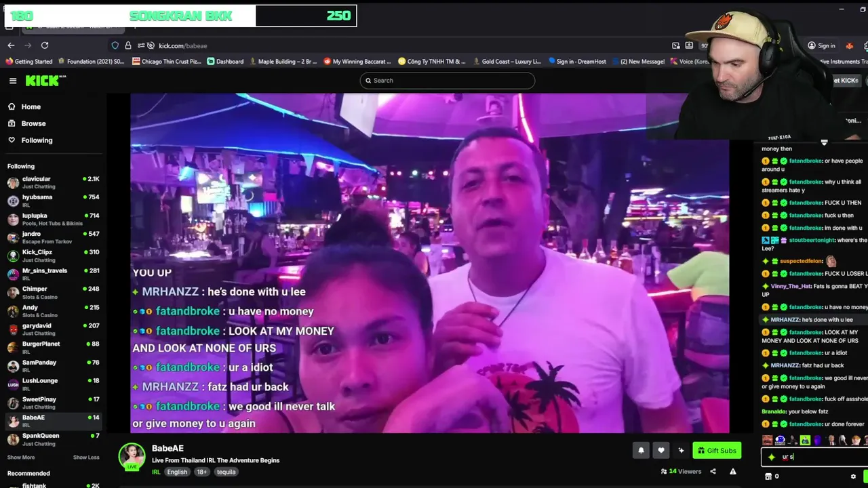Open luplupka channel in sidebar
Viewport: 868px width, 488px height.
coord(53,219)
